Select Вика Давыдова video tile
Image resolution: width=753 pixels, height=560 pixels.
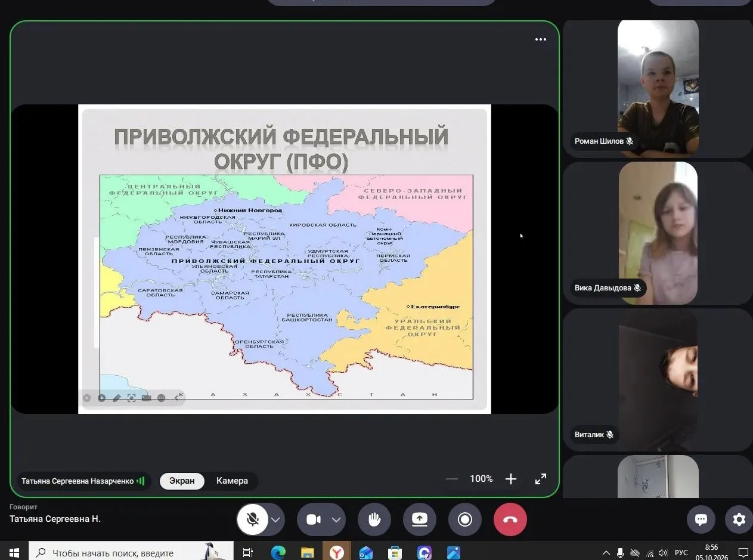click(x=658, y=233)
